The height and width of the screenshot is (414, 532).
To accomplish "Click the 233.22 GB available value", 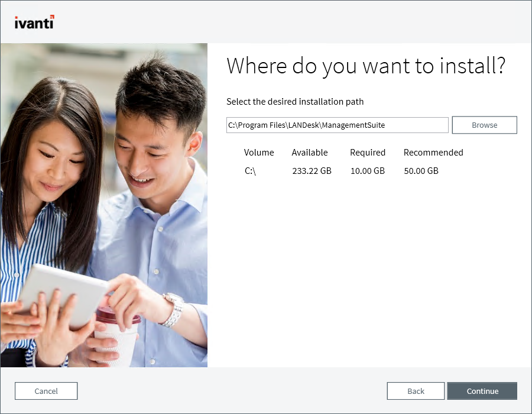I will (312, 171).
